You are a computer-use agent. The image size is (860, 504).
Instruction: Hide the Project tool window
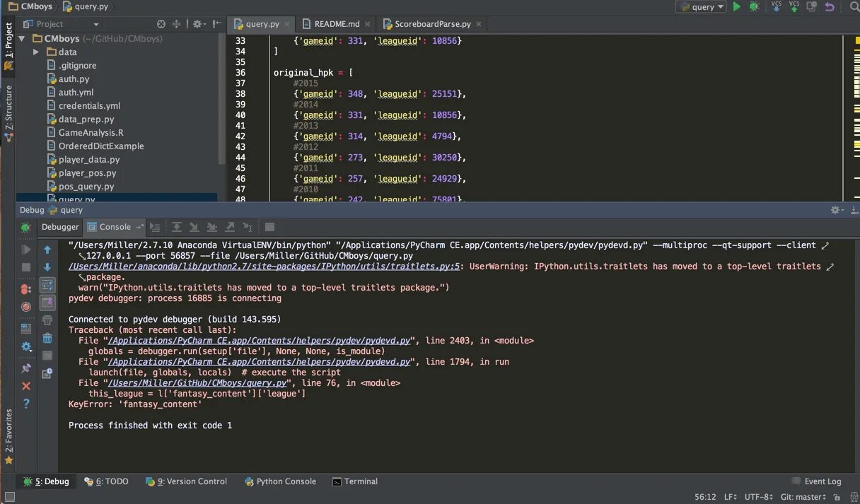(216, 24)
